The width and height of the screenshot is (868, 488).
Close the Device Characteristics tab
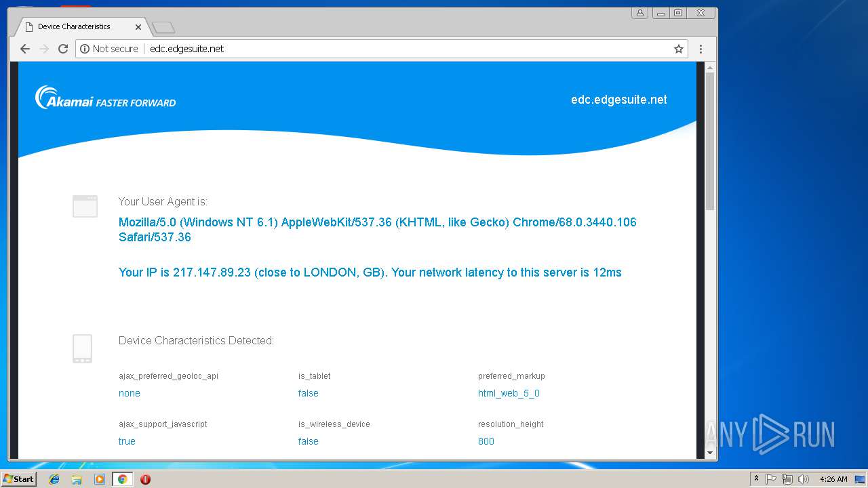click(x=138, y=27)
